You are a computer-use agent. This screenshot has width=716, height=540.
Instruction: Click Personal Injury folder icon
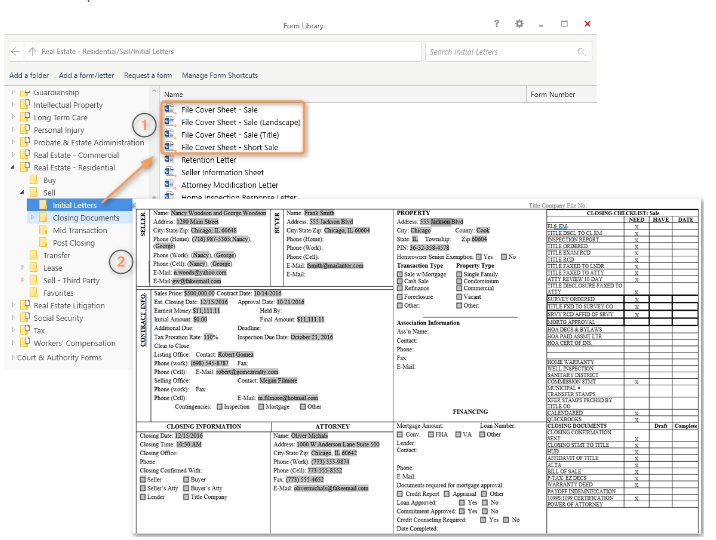pos(26,130)
